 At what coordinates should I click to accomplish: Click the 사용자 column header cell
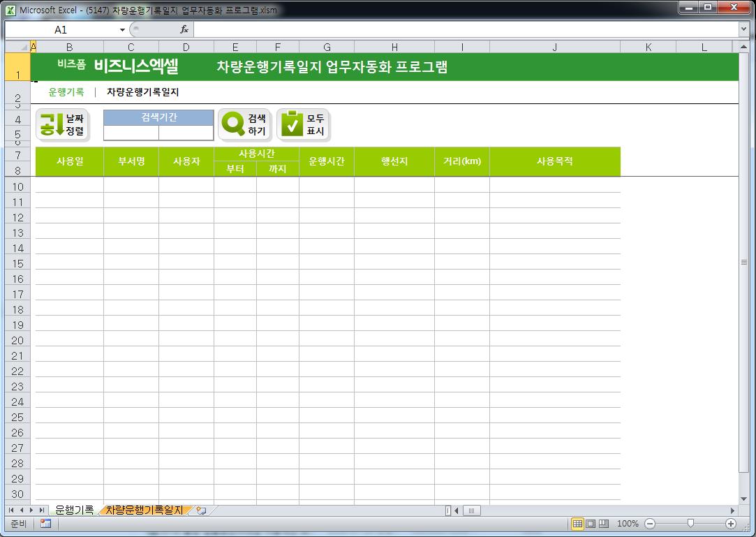pos(186,161)
